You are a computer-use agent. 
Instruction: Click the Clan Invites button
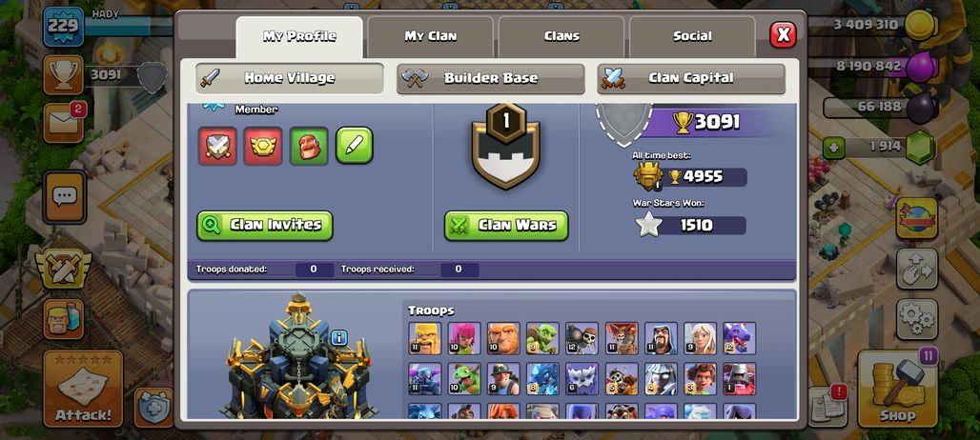(264, 226)
